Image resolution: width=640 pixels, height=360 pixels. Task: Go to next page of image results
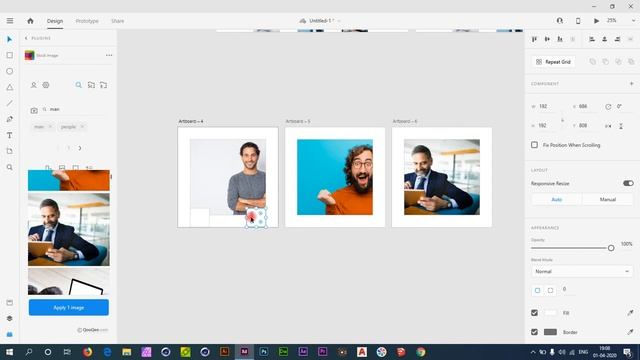(x=80, y=148)
